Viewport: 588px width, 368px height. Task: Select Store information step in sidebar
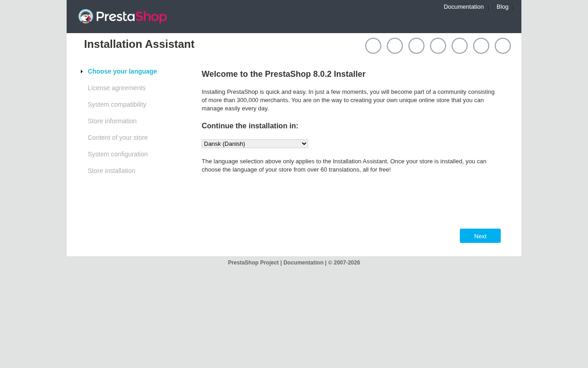(x=112, y=121)
